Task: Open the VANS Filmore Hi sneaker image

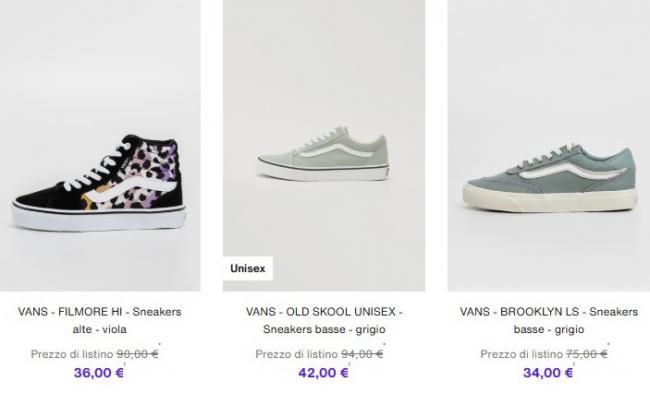Action: (99, 180)
